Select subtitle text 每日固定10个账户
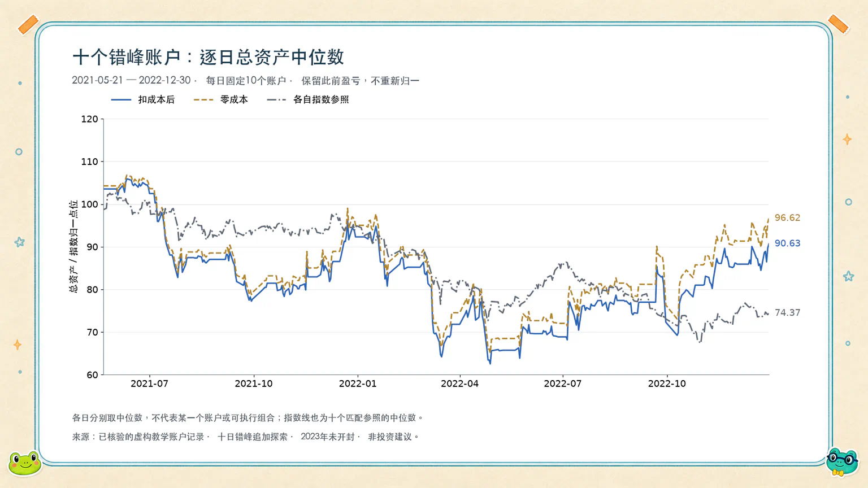This screenshot has width=868, height=488. [246, 81]
